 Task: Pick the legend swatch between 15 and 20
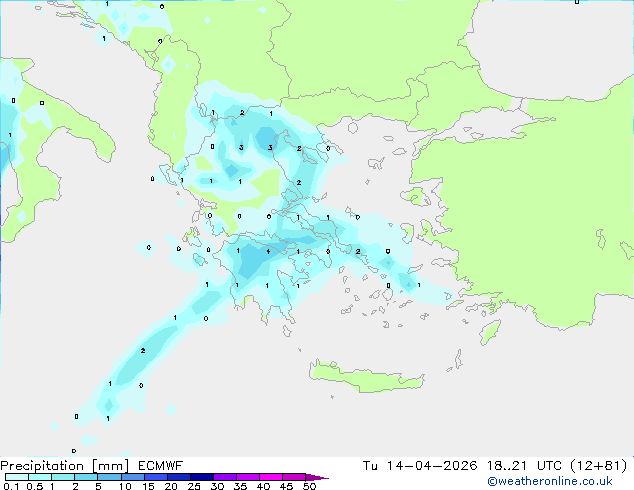156,477
